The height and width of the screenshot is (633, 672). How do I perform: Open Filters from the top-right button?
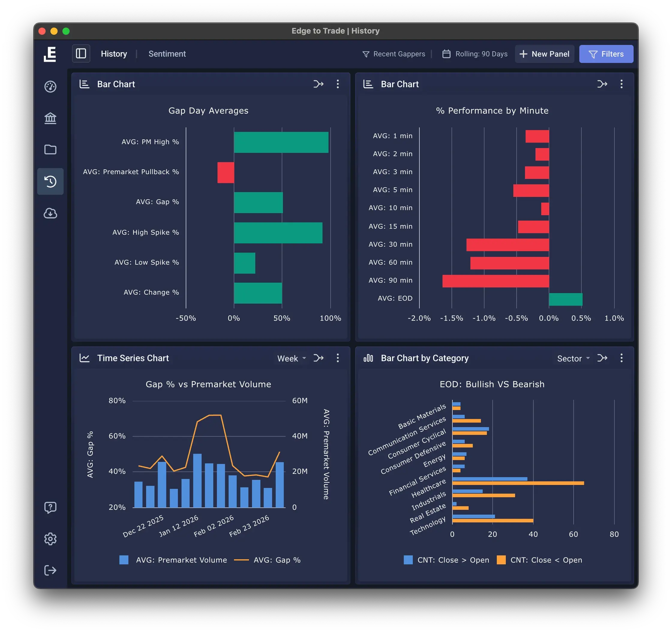[606, 54]
